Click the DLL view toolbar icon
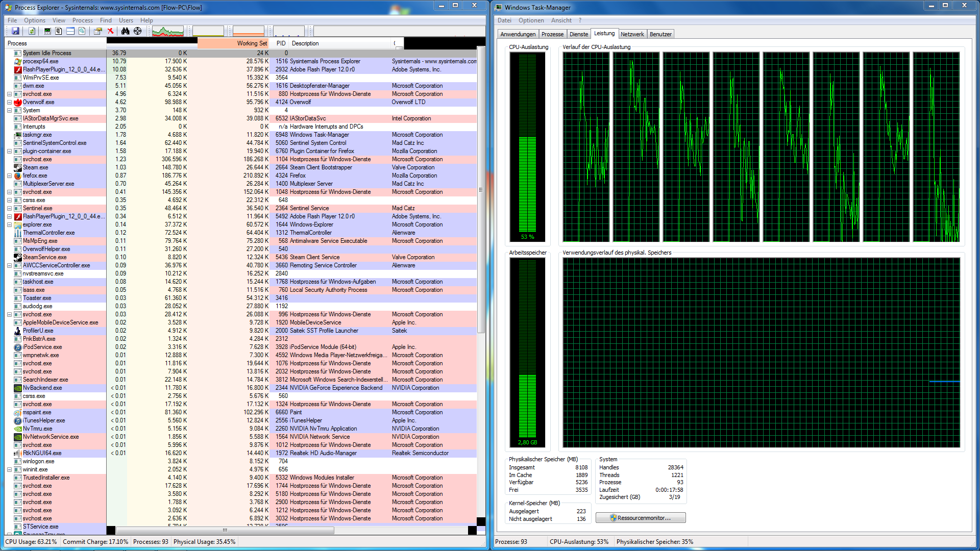 (x=82, y=31)
